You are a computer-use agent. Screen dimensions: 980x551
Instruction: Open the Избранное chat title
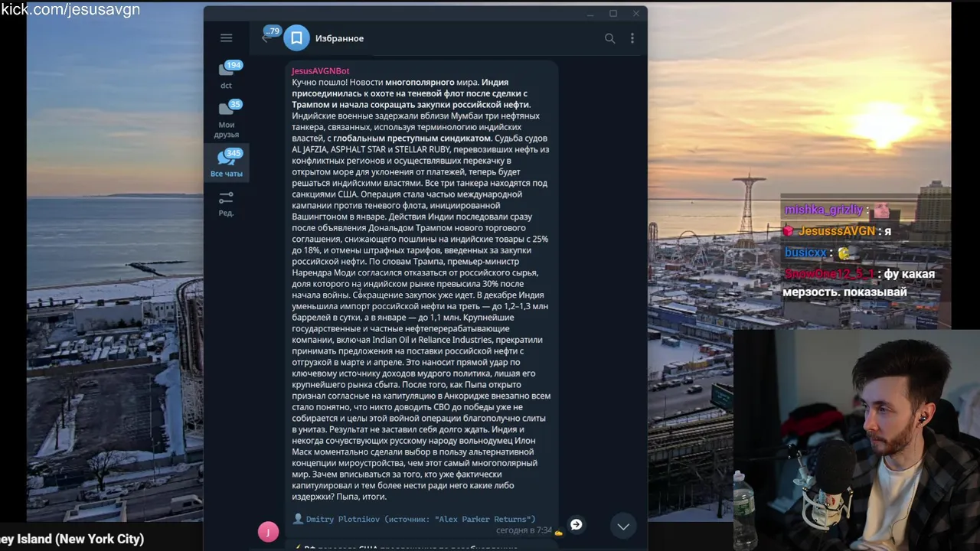pos(339,38)
